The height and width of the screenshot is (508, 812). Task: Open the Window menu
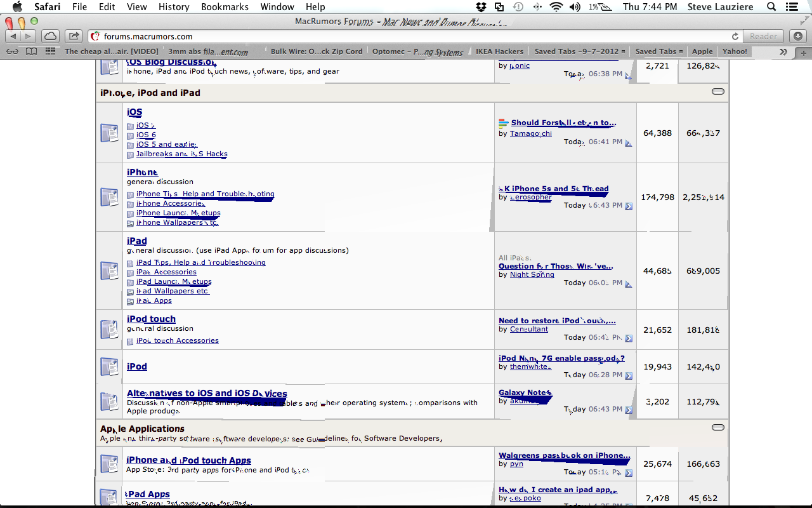pyautogui.click(x=277, y=7)
